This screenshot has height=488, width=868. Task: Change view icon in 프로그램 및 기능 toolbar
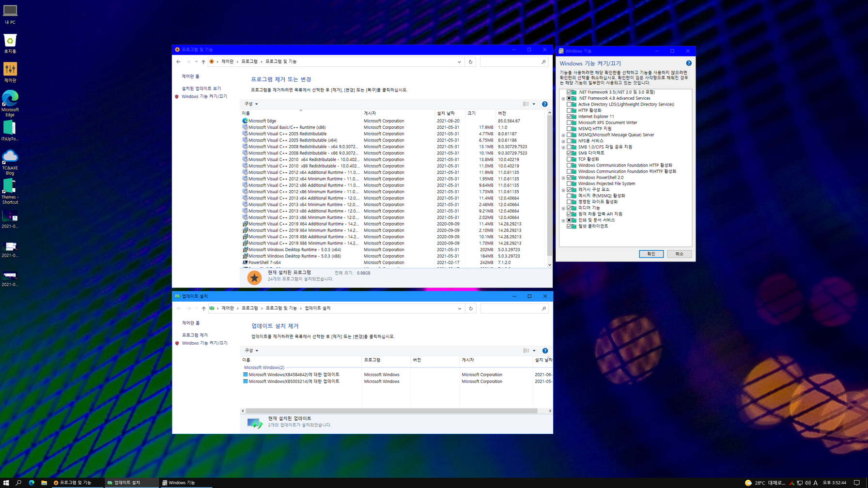point(526,104)
